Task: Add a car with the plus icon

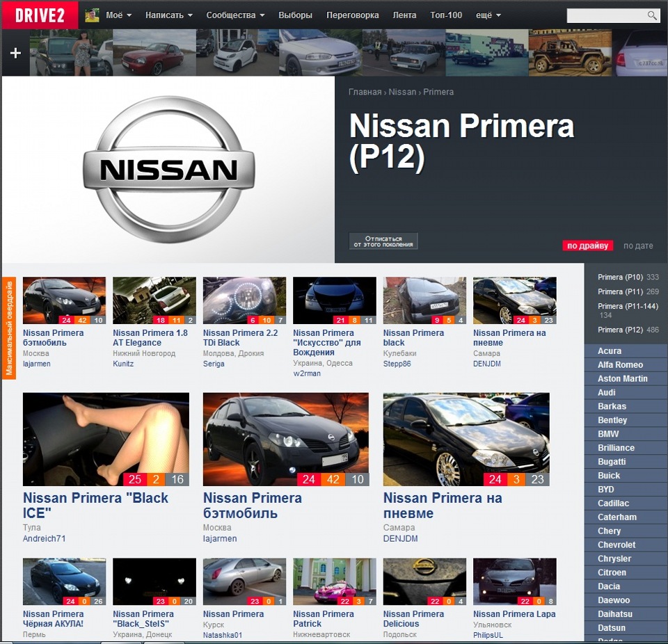Action: pos(16,53)
